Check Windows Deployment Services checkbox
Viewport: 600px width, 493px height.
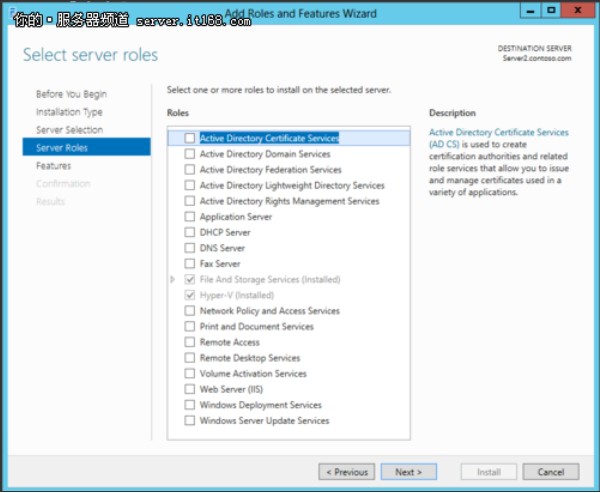click(x=189, y=405)
